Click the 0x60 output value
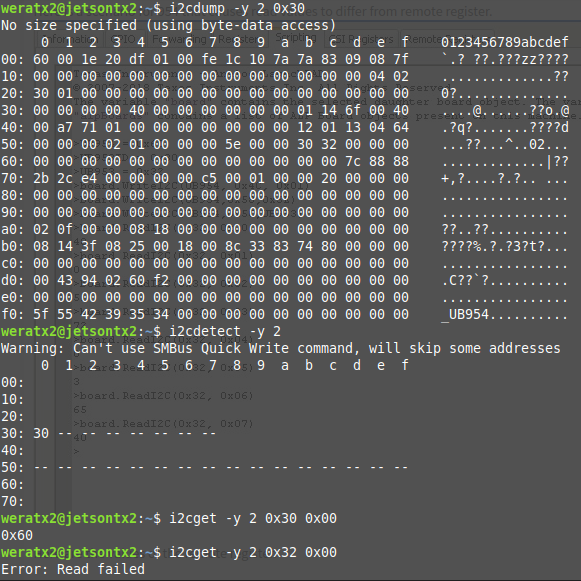The height and width of the screenshot is (581, 581). 17,535
